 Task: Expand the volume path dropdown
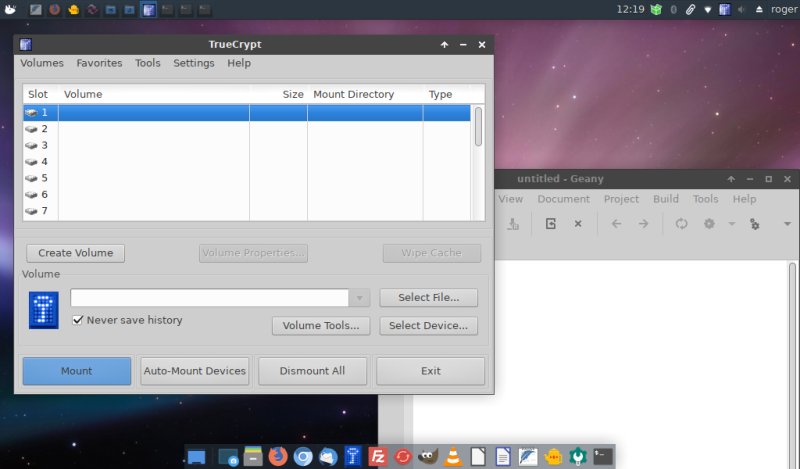coord(360,298)
